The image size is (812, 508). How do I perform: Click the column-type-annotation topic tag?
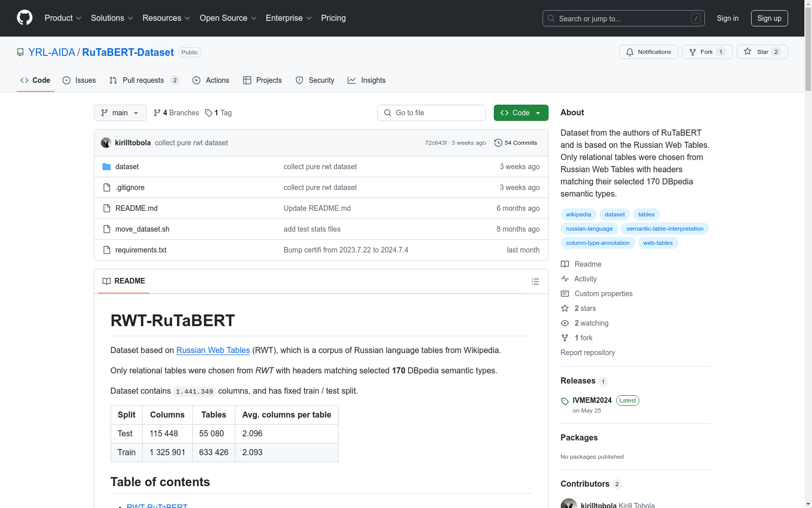click(x=598, y=243)
